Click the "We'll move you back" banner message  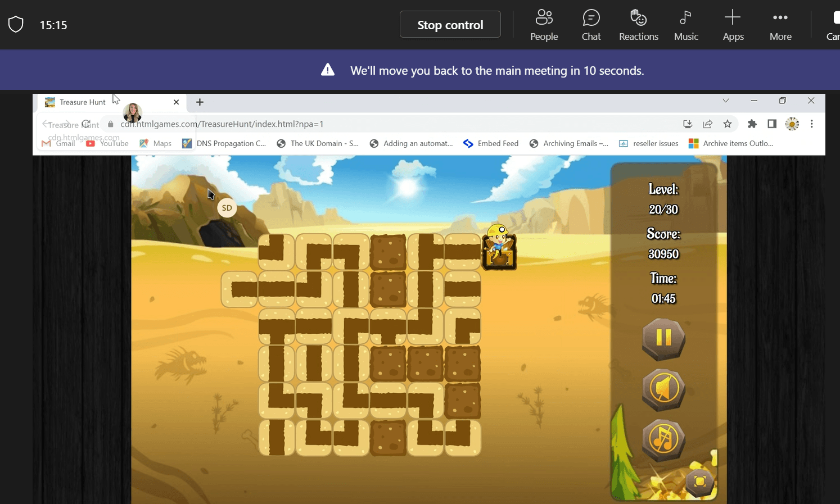(x=497, y=71)
